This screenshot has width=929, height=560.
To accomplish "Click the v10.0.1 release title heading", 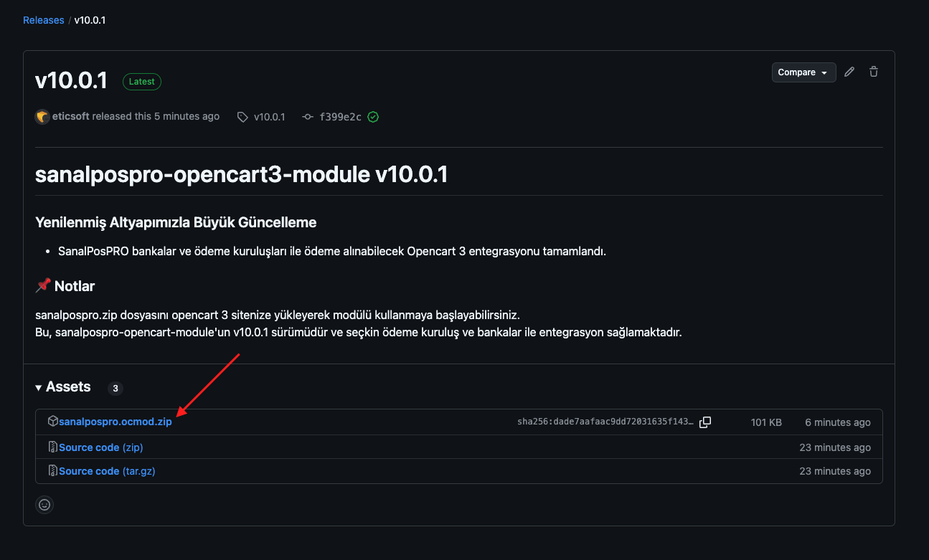I will click(71, 81).
